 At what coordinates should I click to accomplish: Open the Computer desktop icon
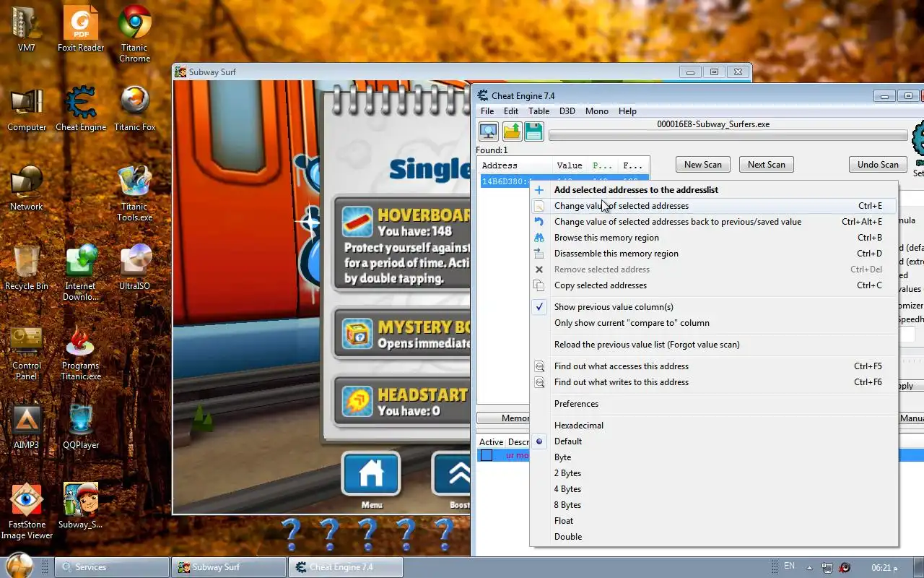[27, 109]
